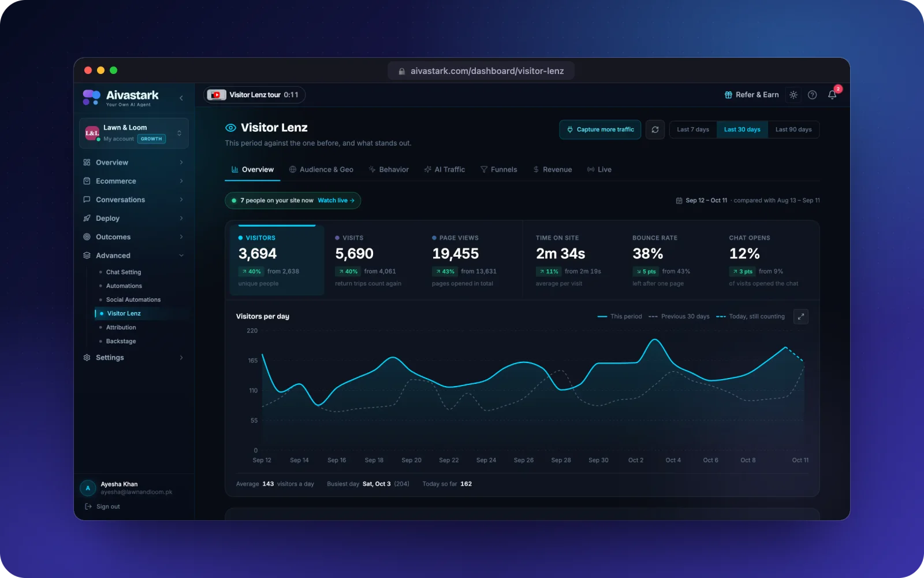Open the notifications bell
This screenshot has width=924, height=578.
(832, 95)
